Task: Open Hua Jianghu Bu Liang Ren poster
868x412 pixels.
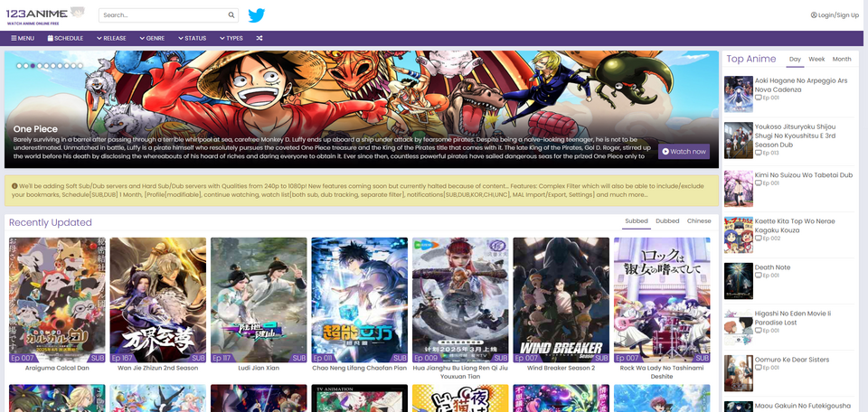Action: (x=460, y=300)
